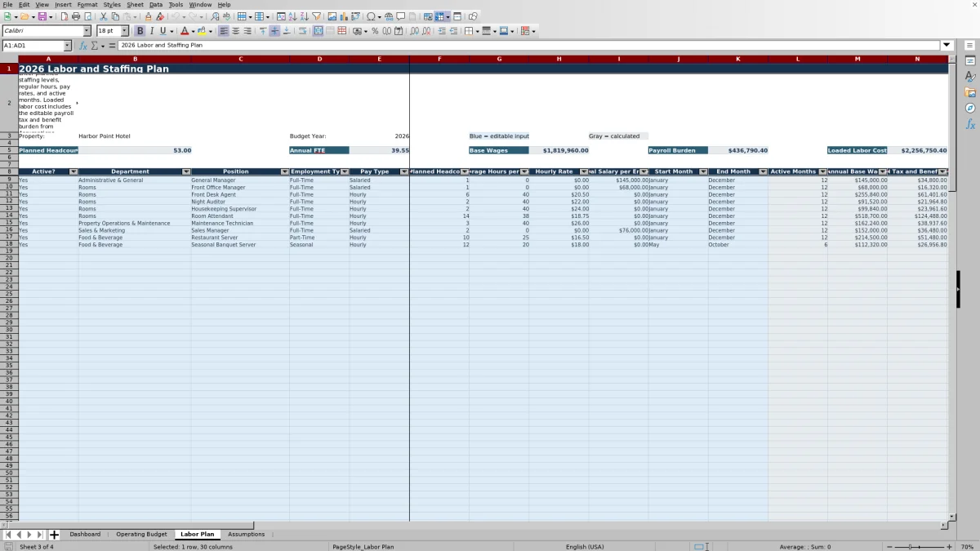This screenshot has width=980, height=551.
Task: Toggle Align Right
Action: (247, 31)
